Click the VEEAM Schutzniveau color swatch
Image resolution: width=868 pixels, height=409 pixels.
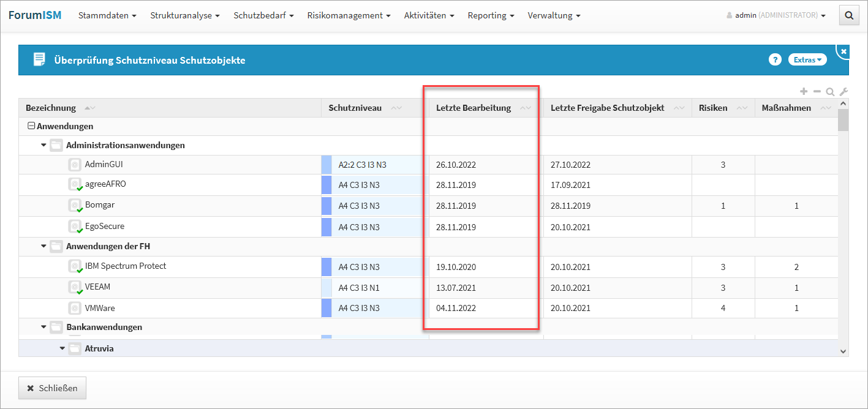click(326, 288)
